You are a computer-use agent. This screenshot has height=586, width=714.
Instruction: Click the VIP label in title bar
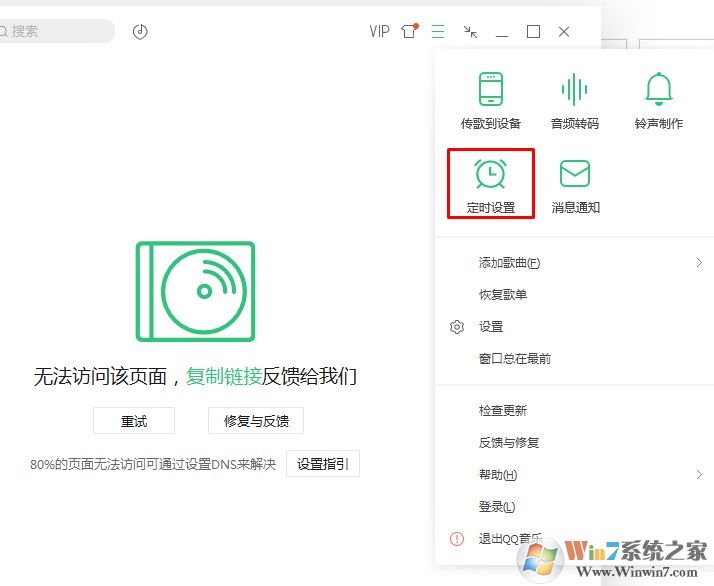pyautogui.click(x=379, y=31)
